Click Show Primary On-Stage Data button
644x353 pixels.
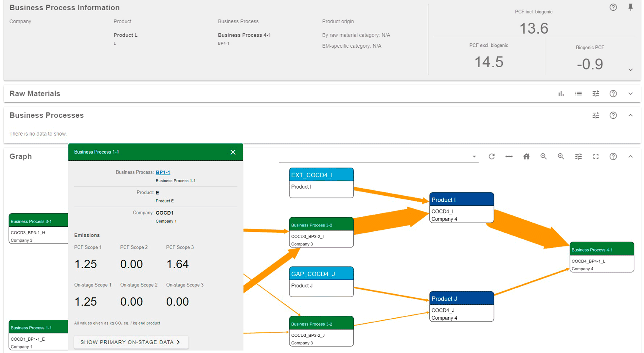(131, 342)
